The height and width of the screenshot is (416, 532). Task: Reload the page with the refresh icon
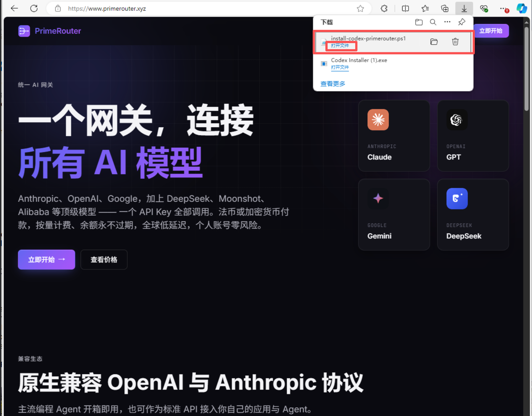coord(34,9)
